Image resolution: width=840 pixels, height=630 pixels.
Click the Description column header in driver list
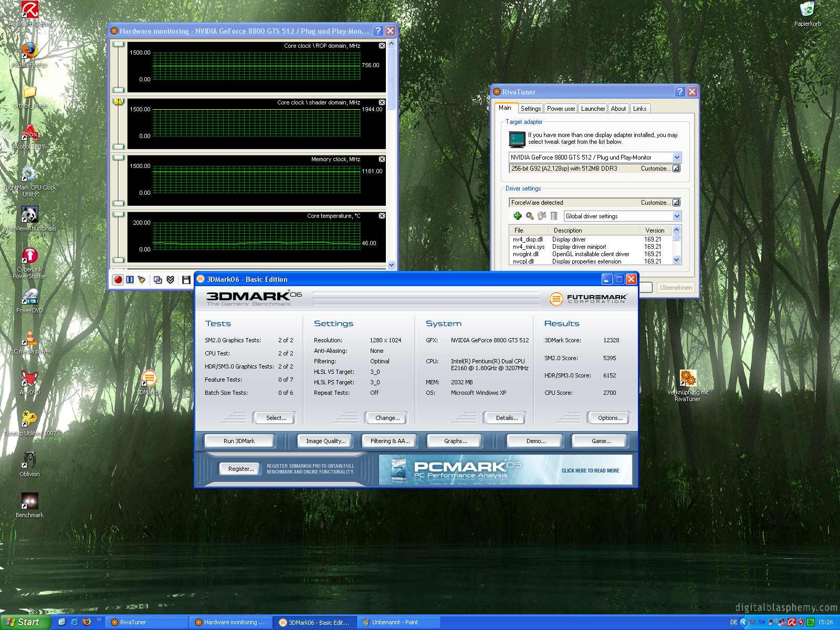coord(594,230)
